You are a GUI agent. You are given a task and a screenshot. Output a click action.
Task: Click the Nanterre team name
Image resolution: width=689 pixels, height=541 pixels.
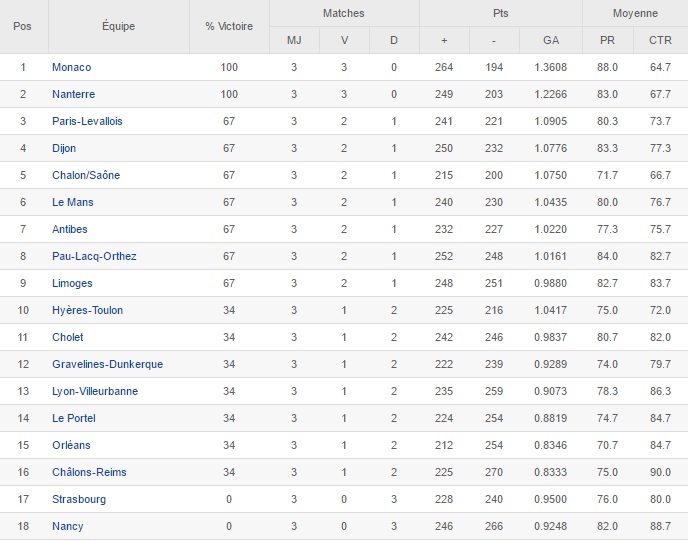click(73, 94)
